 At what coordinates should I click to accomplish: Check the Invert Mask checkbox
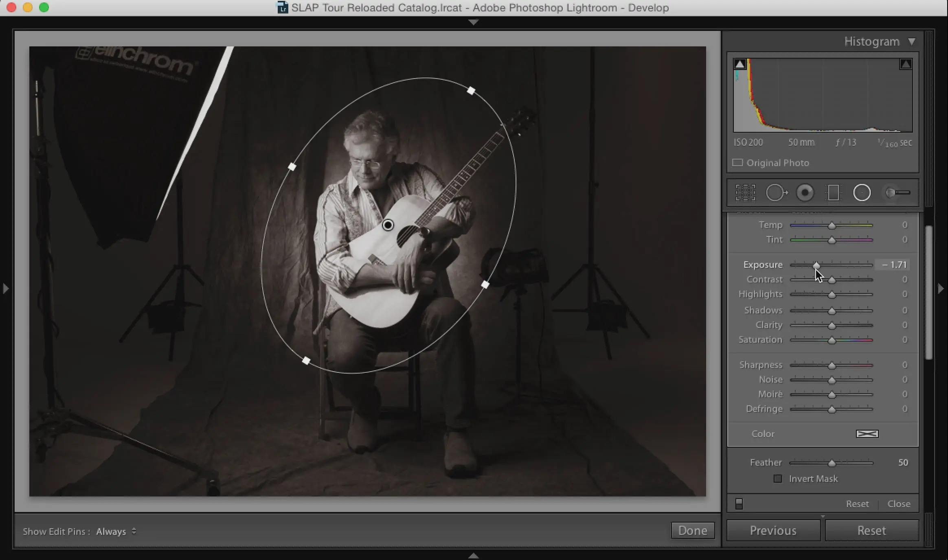coord(777,479)
